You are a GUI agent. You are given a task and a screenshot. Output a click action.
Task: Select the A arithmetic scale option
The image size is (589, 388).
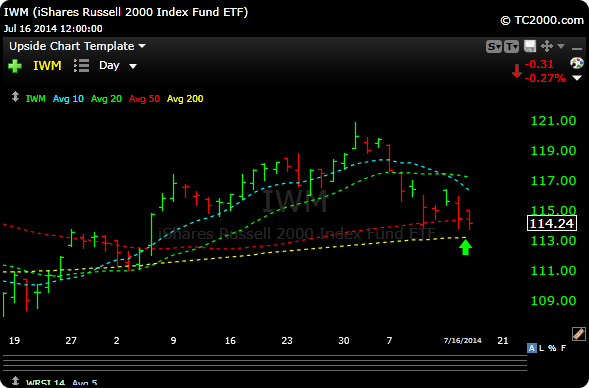pyautogui.click(x=532, y=348)
